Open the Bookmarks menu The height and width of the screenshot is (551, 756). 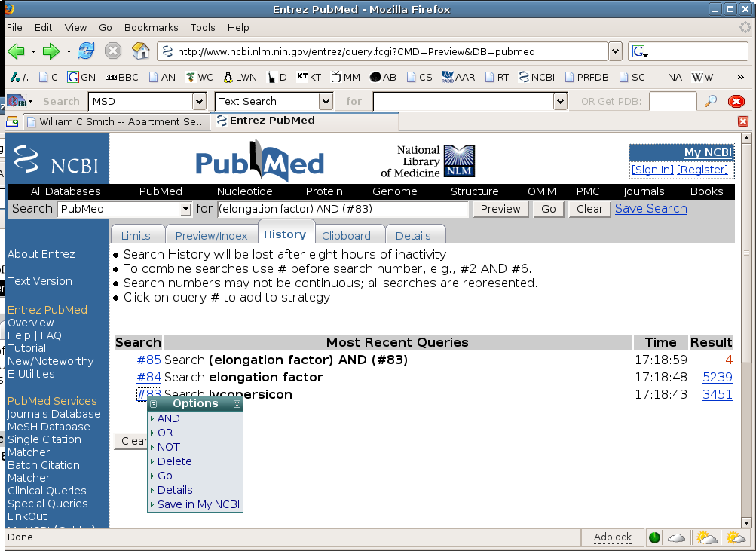coord(151,27)
